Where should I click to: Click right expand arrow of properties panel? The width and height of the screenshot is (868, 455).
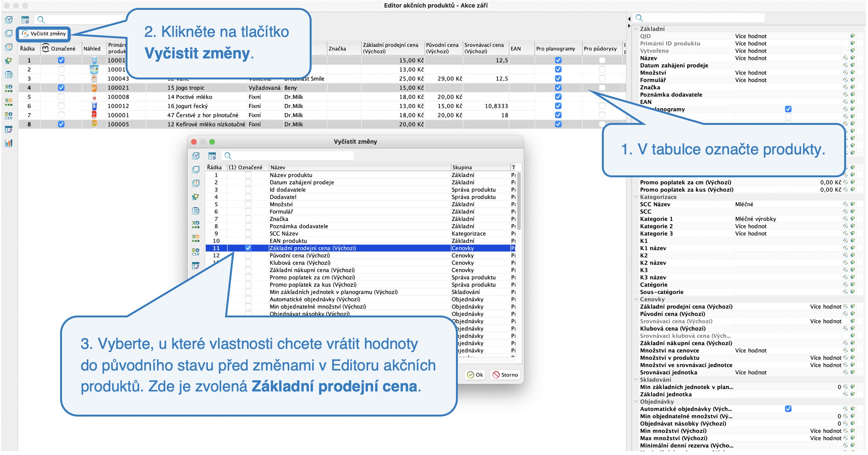[x=629, y=26]
